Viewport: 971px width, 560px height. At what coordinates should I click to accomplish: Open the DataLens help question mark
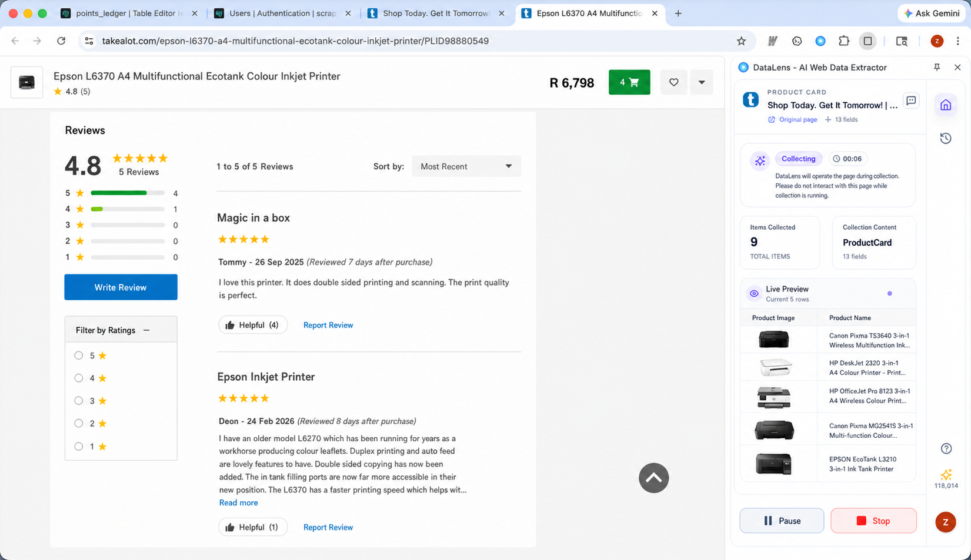(946, 448)
